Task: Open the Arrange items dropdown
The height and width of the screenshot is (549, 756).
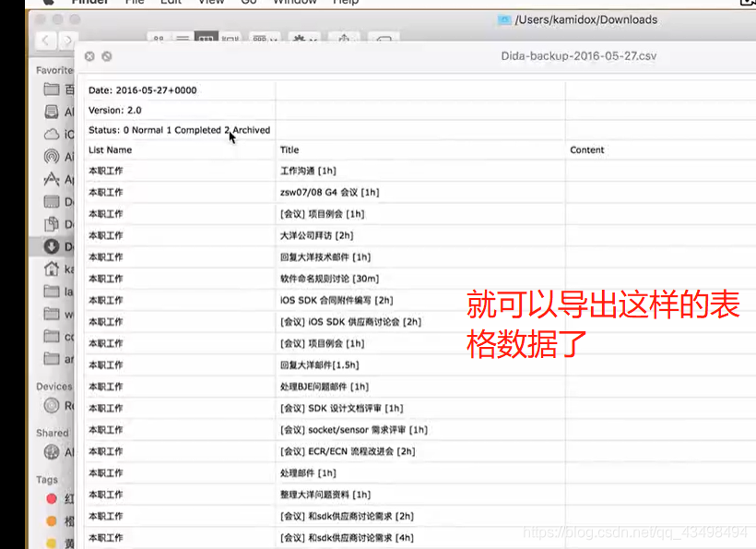Action: point(265,38)
